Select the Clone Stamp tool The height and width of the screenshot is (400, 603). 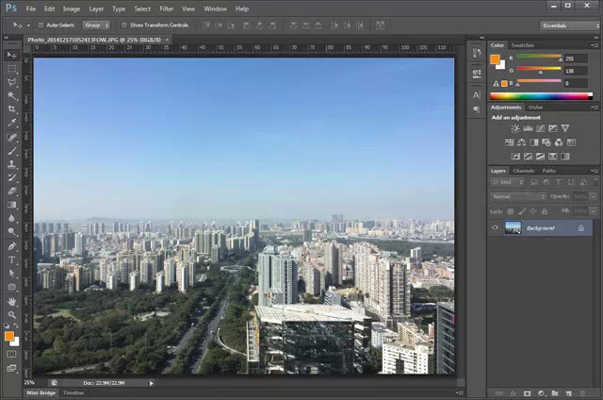coord(12,164)
